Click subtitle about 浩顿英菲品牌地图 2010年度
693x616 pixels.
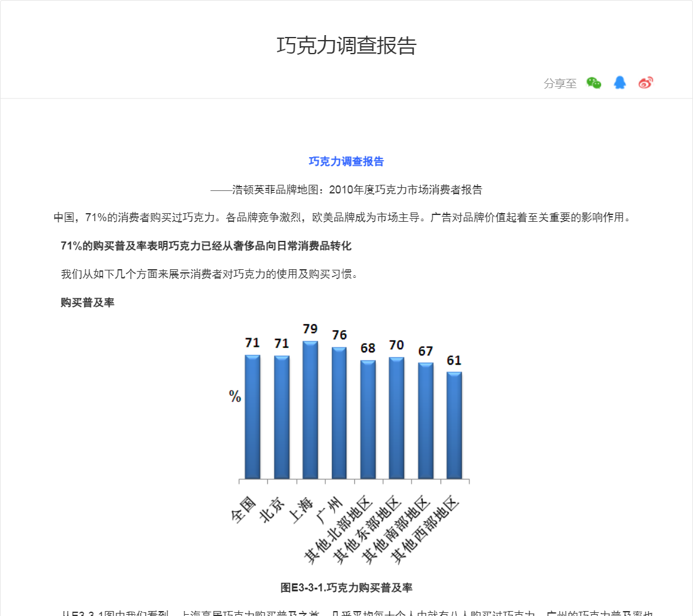(346, 190)
